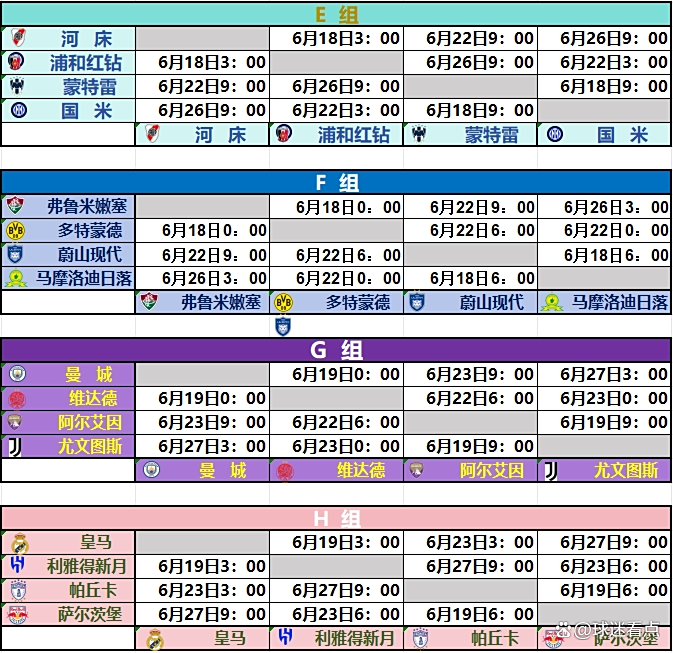
Task: Click the Mamelodi Sundowns logo in Group F's bottom header row
Action: pos(550,302)
